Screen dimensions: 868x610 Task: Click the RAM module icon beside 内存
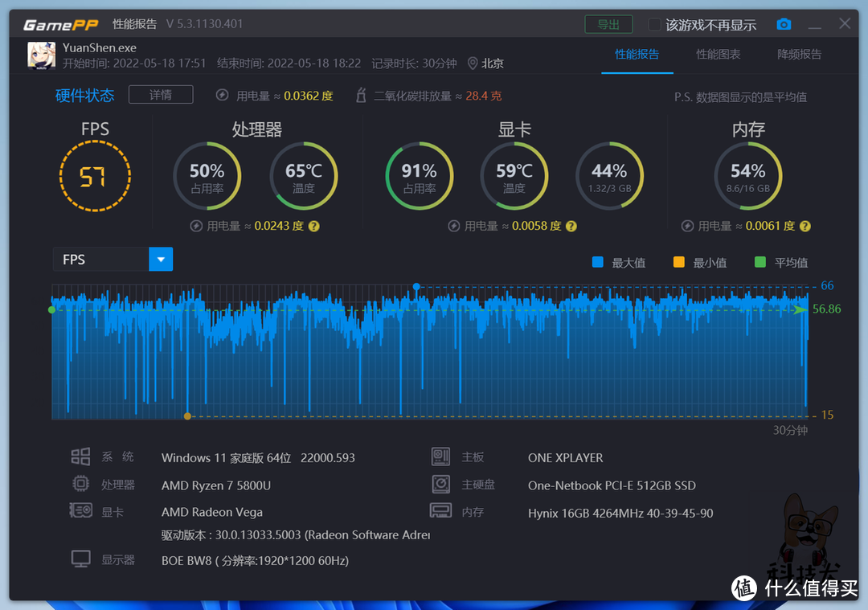[x=440, y=510]
